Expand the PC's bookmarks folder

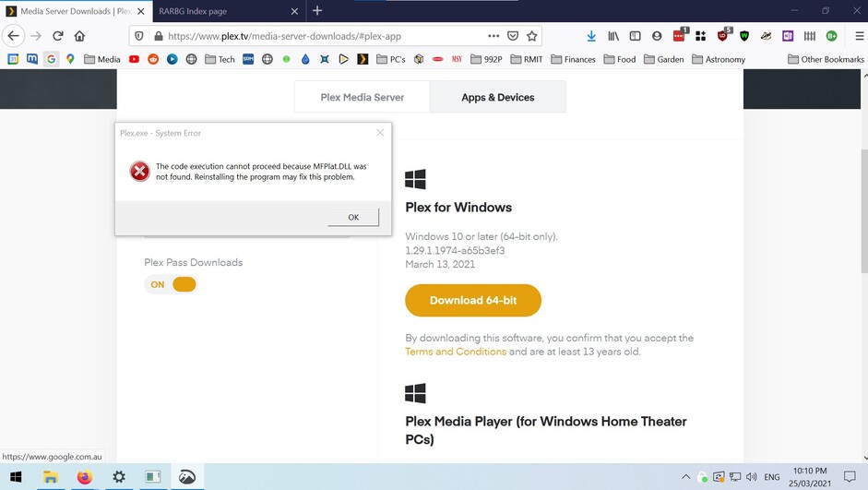click(x=391, y=59)
